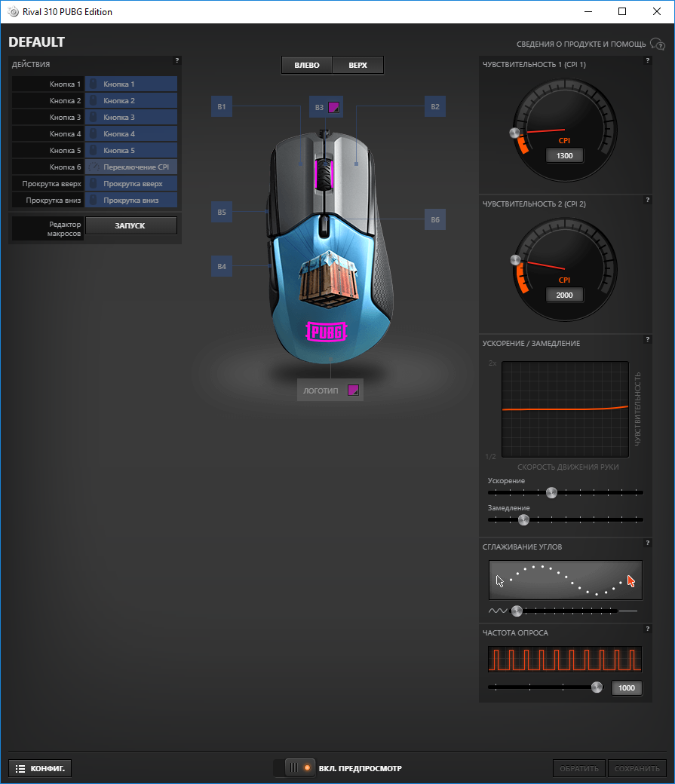The height and width of the screenshot is (784, 675).
Task: Switch to the ВЕРХ view tab
Action: [x=357, y=65]
